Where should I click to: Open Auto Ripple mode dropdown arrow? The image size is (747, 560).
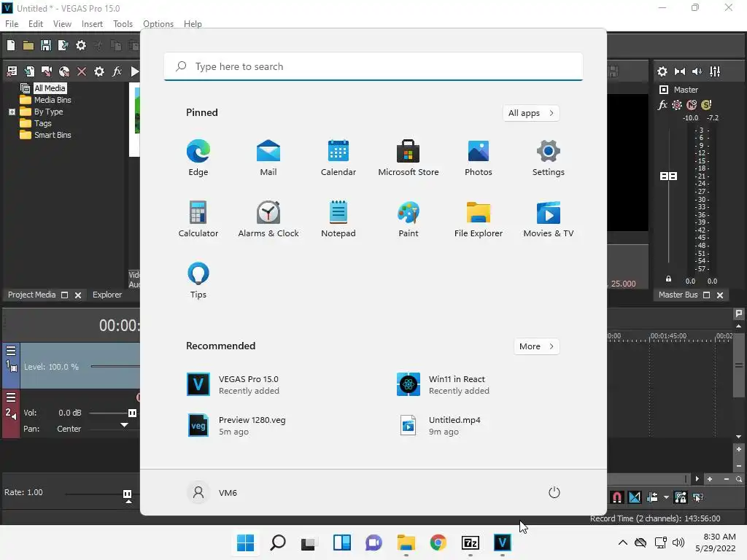click(x=666, y=497)
